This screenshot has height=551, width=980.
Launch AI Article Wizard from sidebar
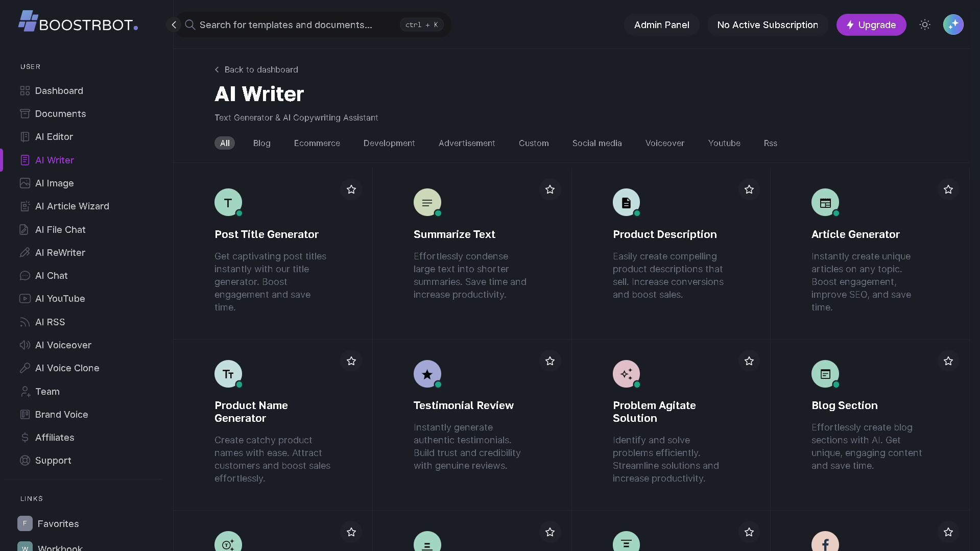(x=64, y=206)
